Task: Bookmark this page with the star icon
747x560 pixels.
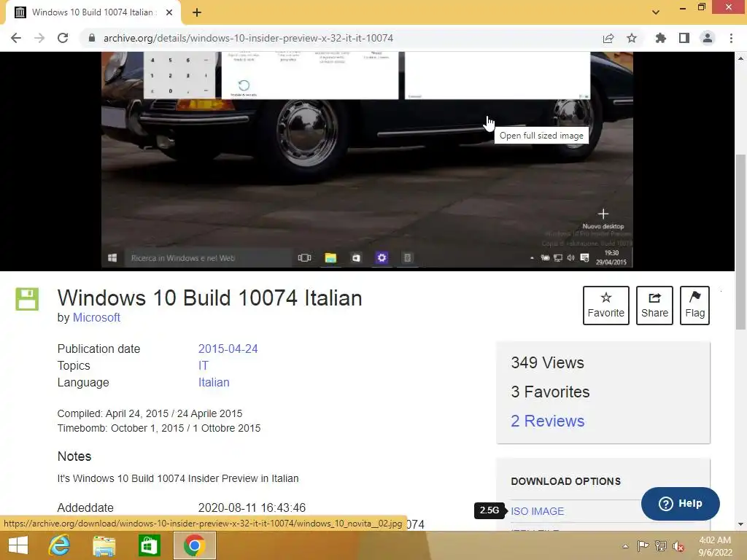Action: tap(632, 38)
